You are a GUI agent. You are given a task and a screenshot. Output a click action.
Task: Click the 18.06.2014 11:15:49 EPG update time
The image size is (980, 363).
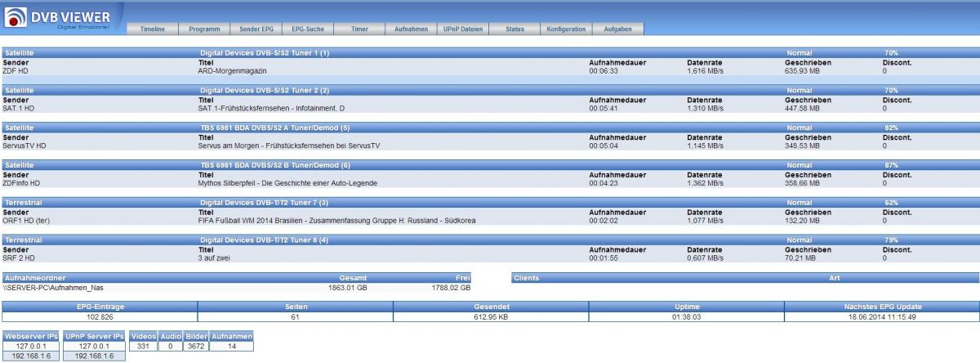click(881, 316)
